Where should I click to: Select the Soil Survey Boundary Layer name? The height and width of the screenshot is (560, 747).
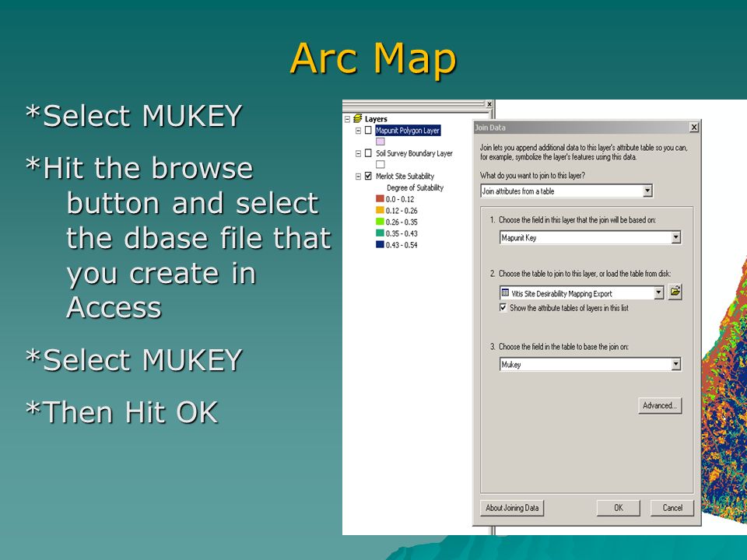coord(414,153)
